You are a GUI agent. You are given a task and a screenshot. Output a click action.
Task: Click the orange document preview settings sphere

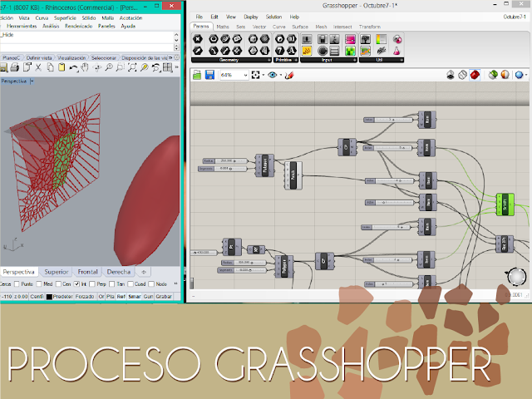[x=505, y=75]
